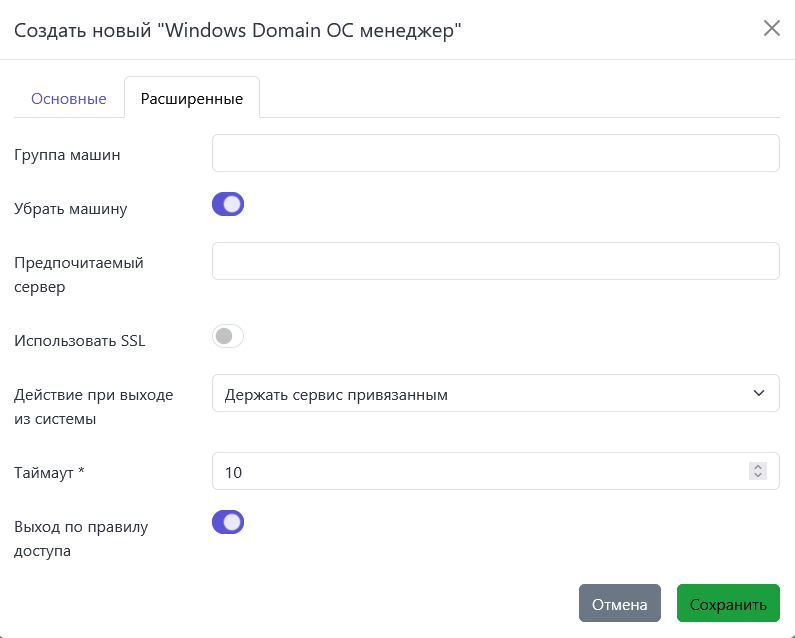Click the Использовать SSL label text
The width and height of the screenshot is (795, 638).
80,340
